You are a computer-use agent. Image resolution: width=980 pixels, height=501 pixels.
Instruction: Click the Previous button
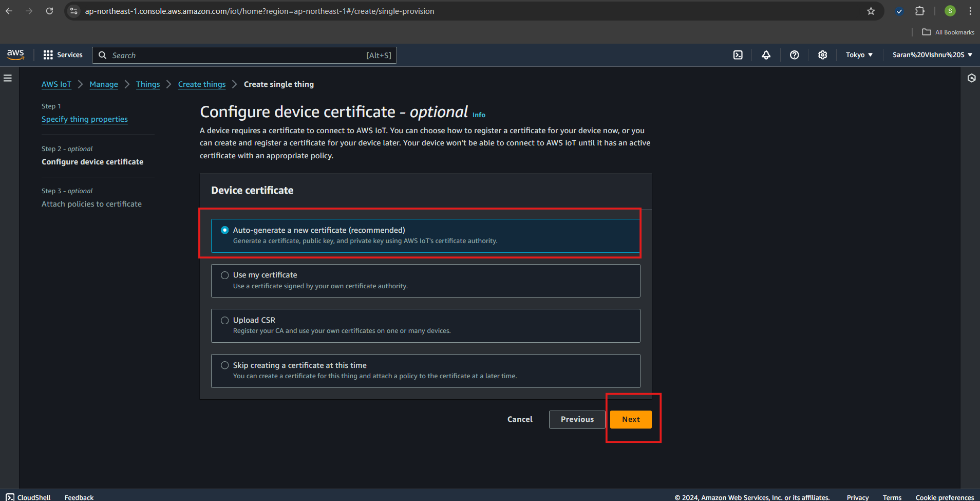577,419
